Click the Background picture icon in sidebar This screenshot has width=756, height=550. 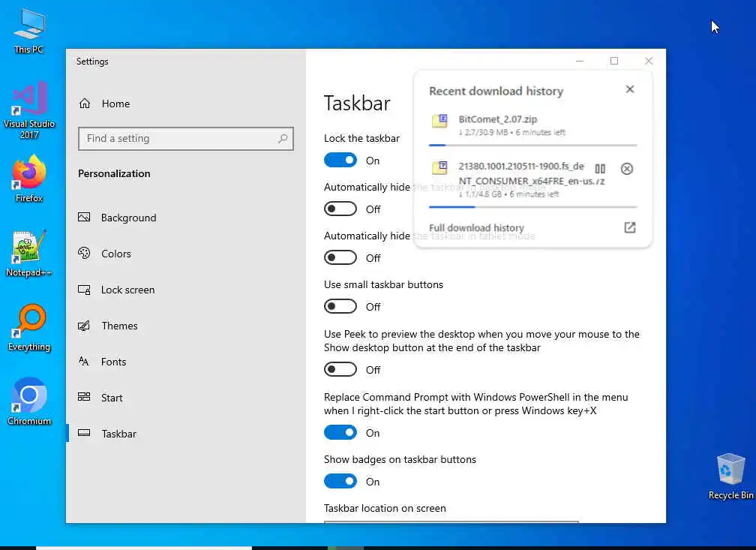pos(84,217)
